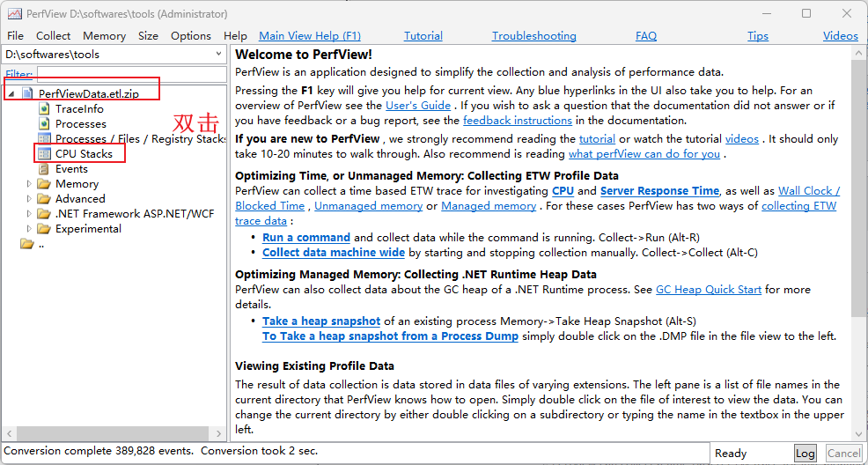Collapse the PerfViewData.etl.zip tree node
Viewport: 868px width, 465px height.
pyautogui.click(x=12, y=94)
